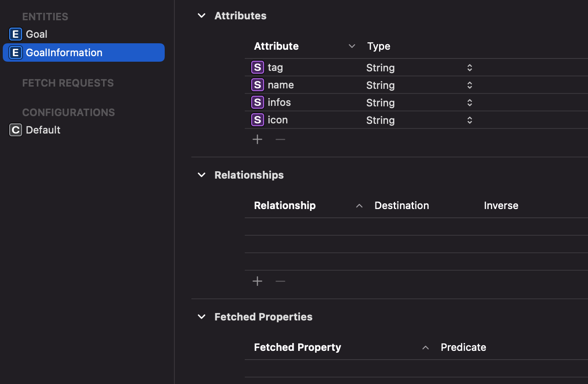Collapse the Relationships section
This screenshot has width=588, height=384.
pyautogui.click(x=202, y=175)
